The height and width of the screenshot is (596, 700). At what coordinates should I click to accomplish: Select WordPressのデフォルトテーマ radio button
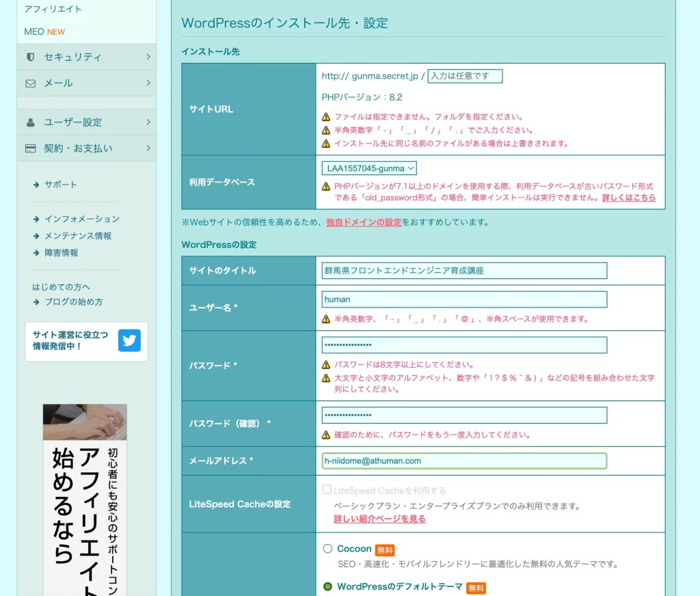click(x=327, y=586)
